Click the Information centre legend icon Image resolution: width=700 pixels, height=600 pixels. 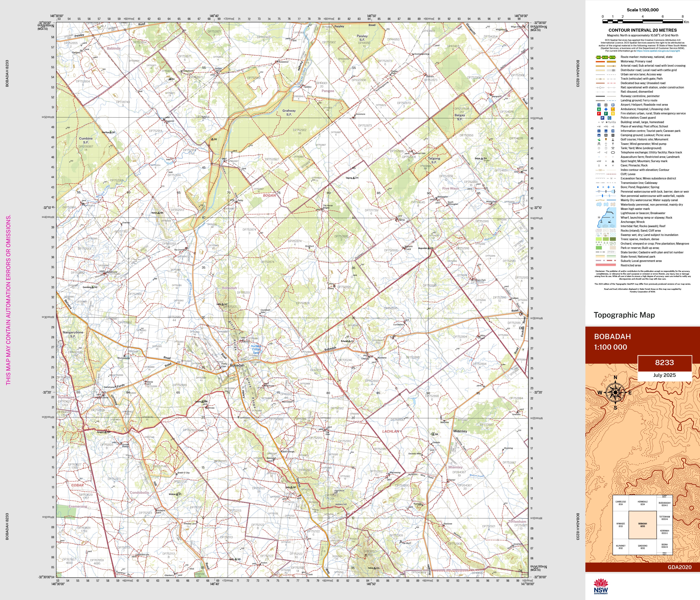coord(599,131)
